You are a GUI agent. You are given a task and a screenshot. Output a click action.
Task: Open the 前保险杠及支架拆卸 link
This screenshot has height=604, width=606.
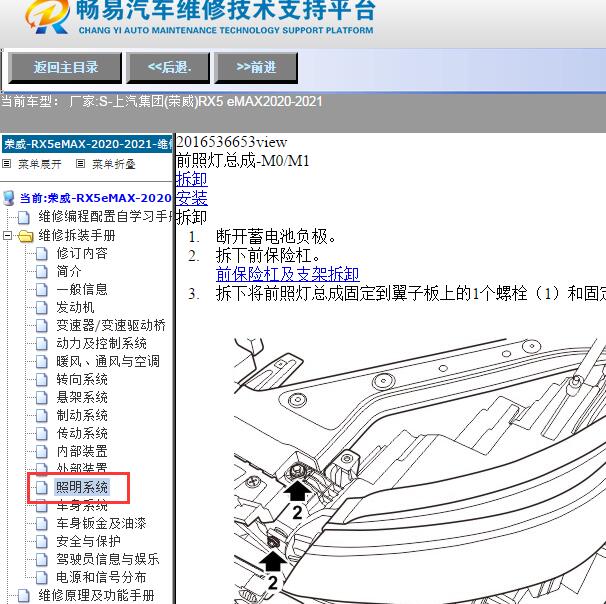pos(288,274)
